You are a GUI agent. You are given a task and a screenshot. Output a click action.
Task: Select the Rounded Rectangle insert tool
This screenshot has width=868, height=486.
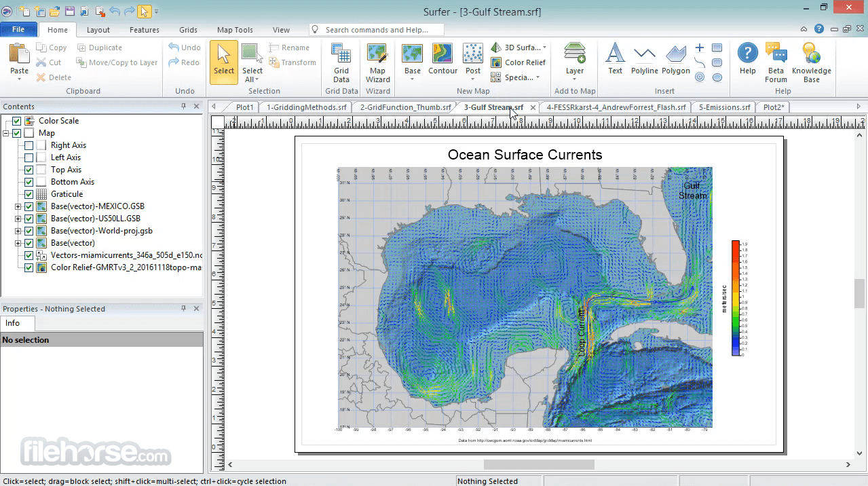[x=717, y=62]
